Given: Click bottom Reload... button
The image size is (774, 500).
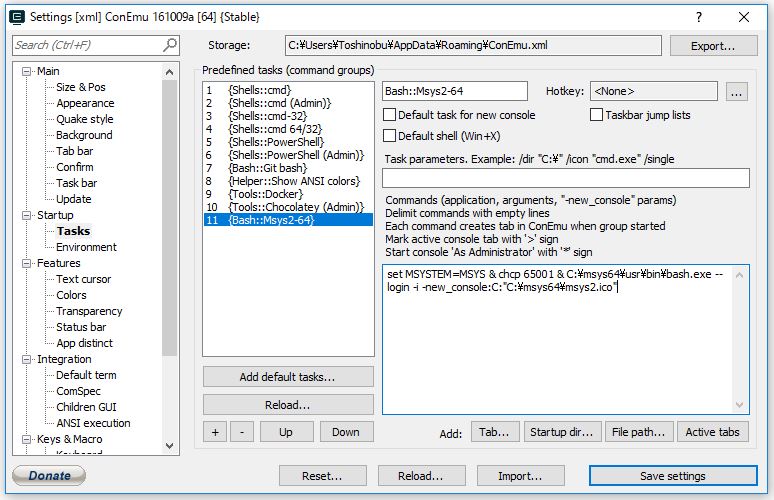Looking at the screenshot, I should [421, 476].
